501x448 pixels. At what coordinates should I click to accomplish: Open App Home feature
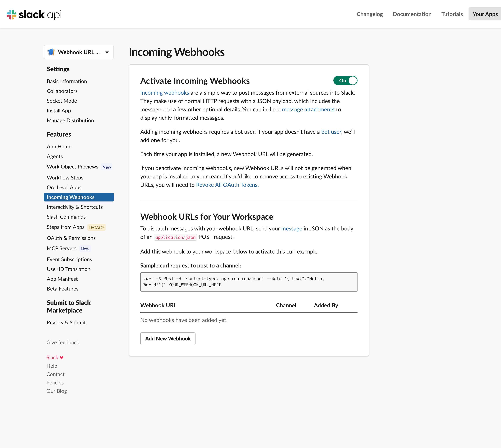click(x=59, y=147)
